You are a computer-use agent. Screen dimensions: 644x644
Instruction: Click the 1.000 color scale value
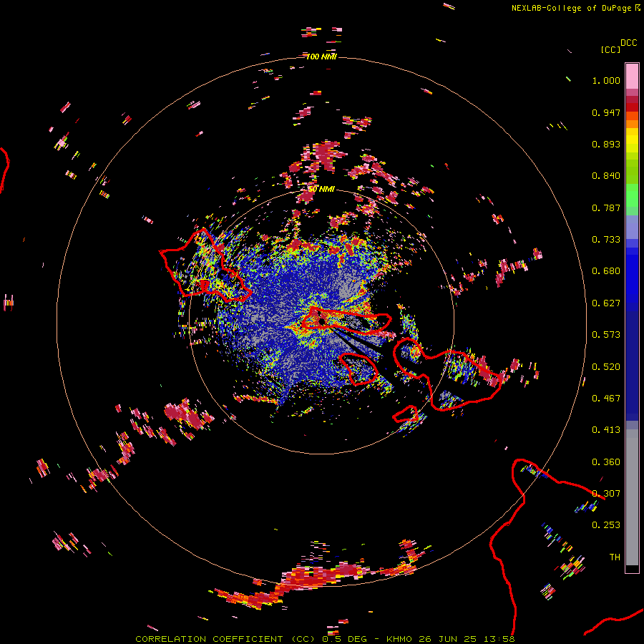tap(606, 80)
